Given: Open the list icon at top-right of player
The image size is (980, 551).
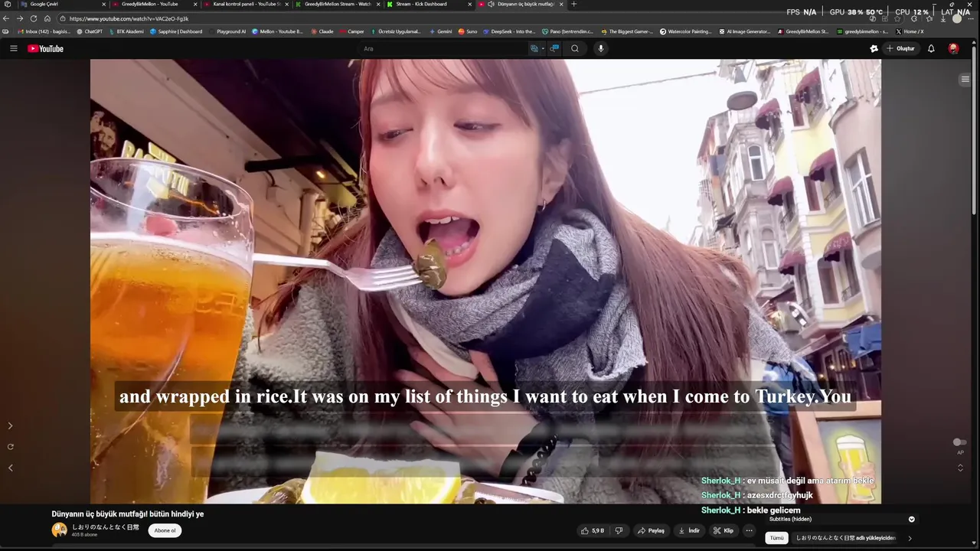Looking at the screenshot, I should pyautogui.click(x=965, y=79).
